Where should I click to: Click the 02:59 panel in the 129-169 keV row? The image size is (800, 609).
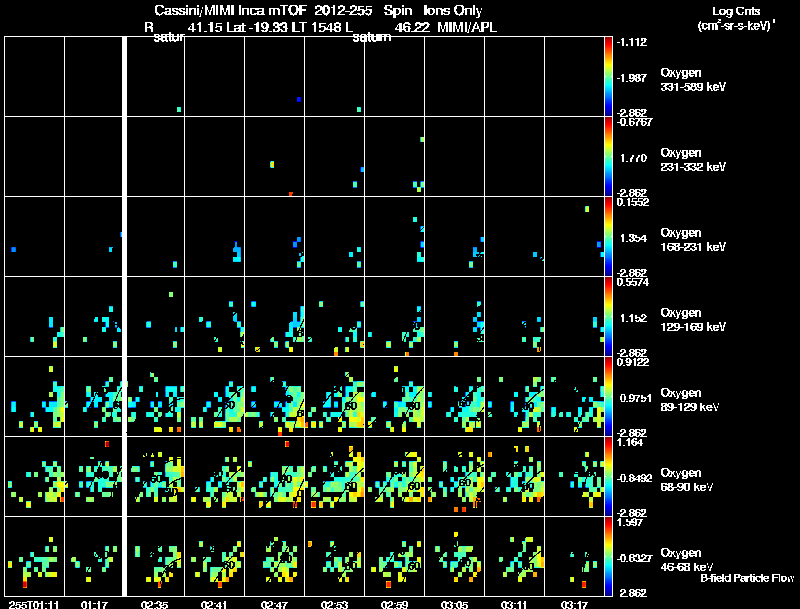pos(395,316)
